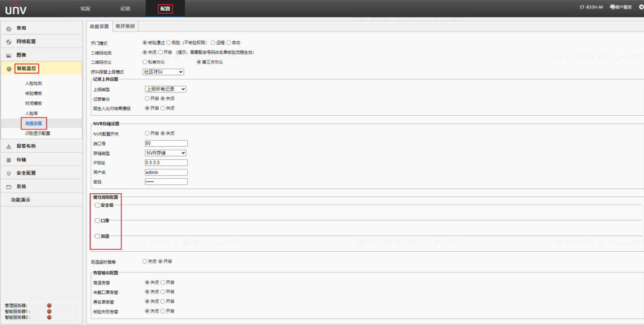644x325 pixels.
Task: Set 核验失败告警 to 开启
Action: 163,311
